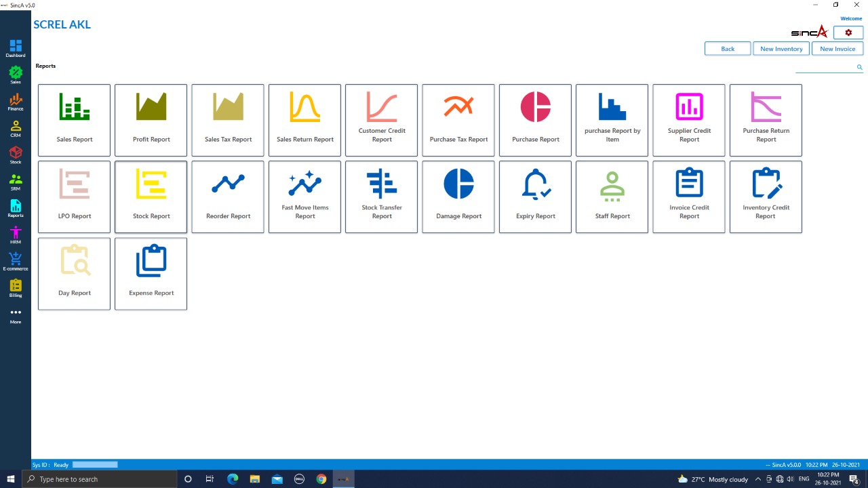Click the New Invoice button
This screenshot has height=488, width=868.
[837, 49]
